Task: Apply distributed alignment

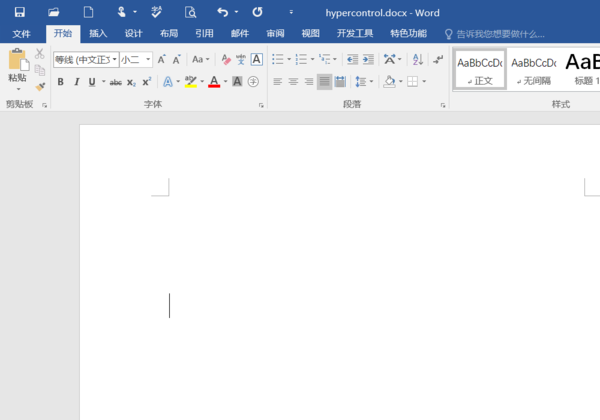Action: coord(340,81)
